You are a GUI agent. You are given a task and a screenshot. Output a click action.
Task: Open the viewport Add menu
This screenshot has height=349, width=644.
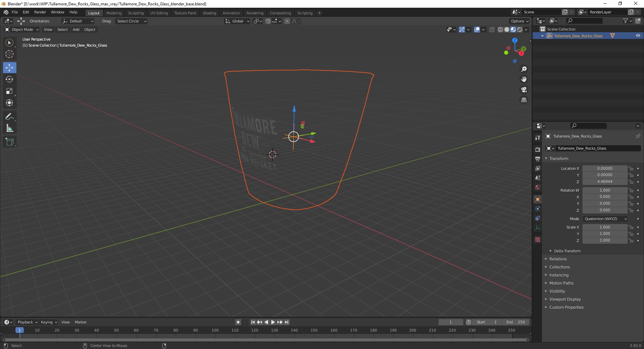coord(76,30)
